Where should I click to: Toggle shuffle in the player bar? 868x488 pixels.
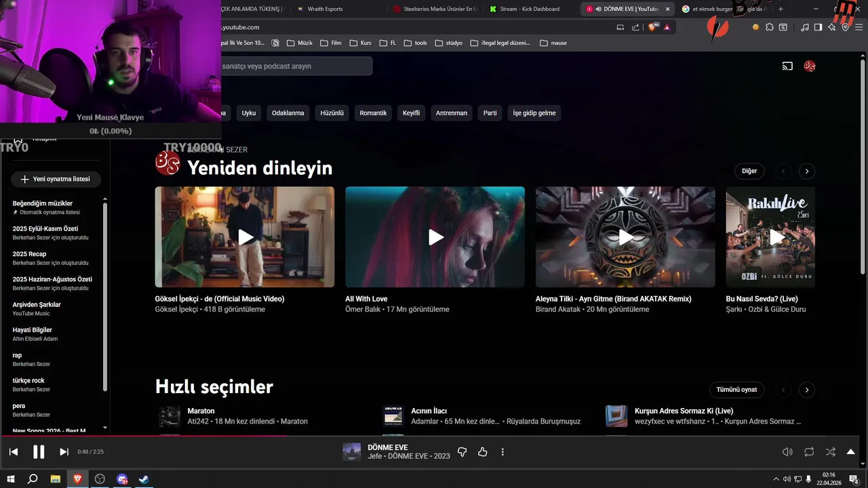coord(831,452)
